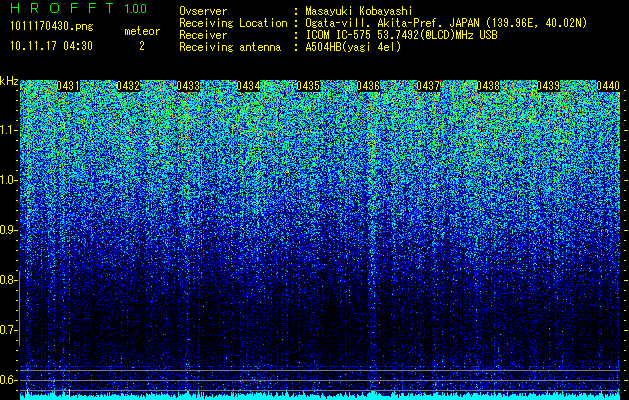Click the 0.7 kHz axis label

(8, 330)
